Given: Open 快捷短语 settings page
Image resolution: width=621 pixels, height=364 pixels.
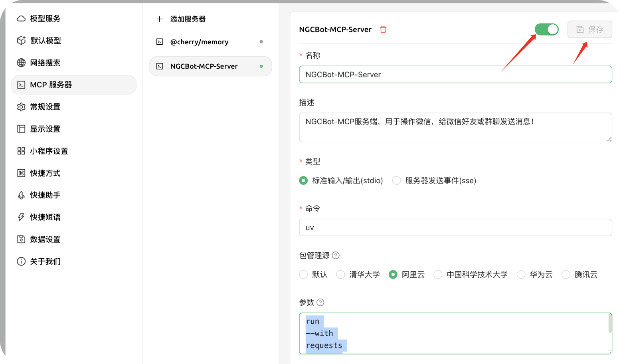Looking at the screenshot, I should click(74, 217).
